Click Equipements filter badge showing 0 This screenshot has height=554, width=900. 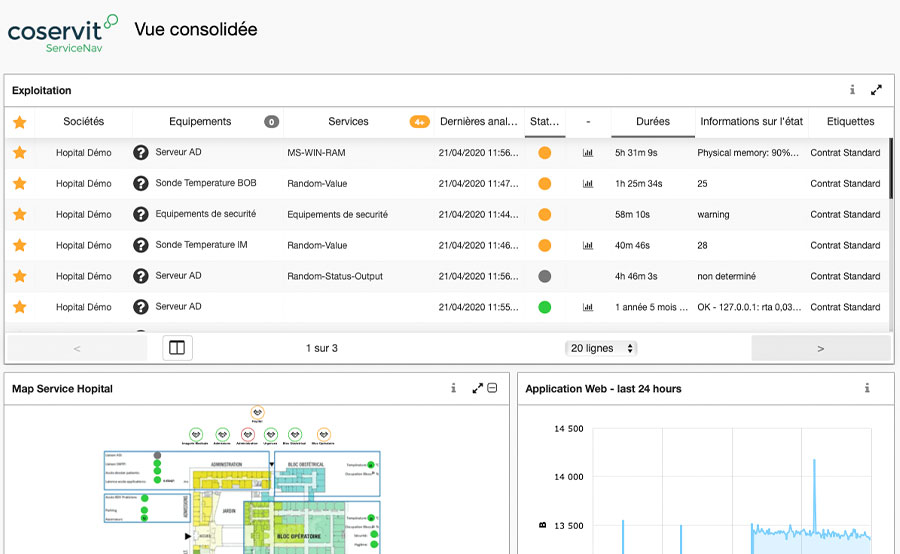point(271,122)
